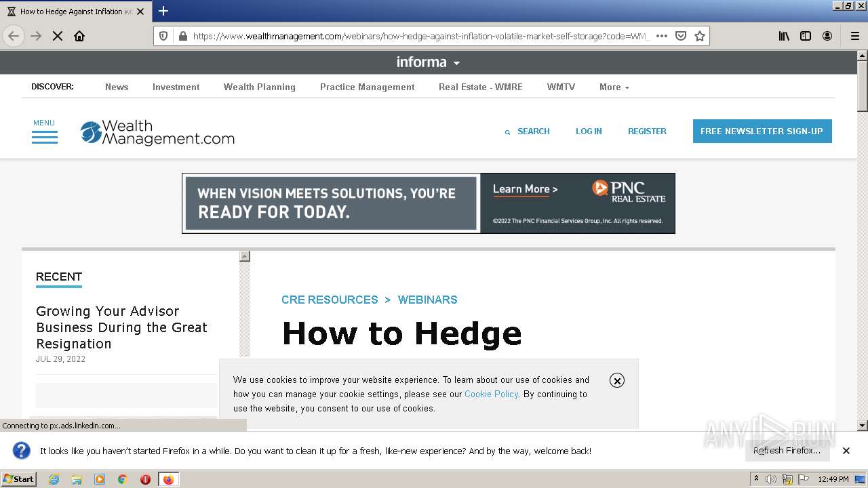Image resolution: width=868 pixels, height=488 pixels.
Task: Launch media player from taskbar
Action: [x=100, y=479]
